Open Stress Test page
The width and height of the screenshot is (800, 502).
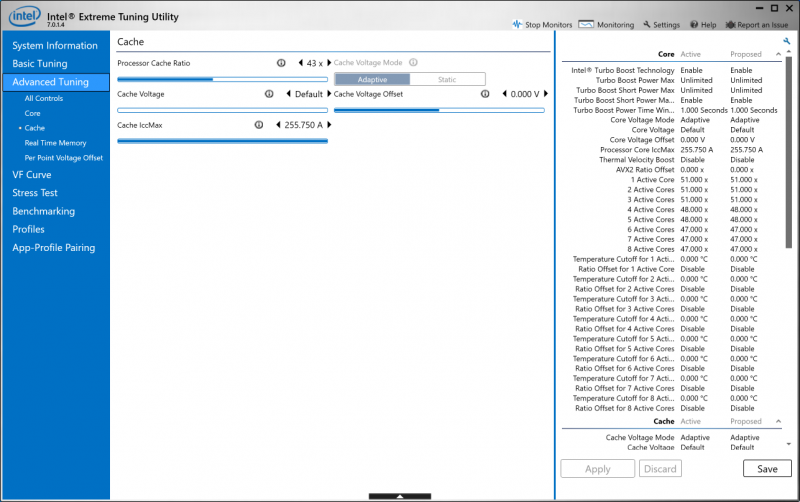point(35,193)
